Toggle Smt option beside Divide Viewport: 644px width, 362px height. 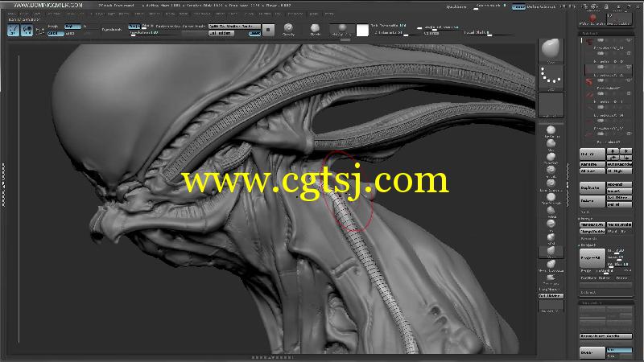pos(619,350)
